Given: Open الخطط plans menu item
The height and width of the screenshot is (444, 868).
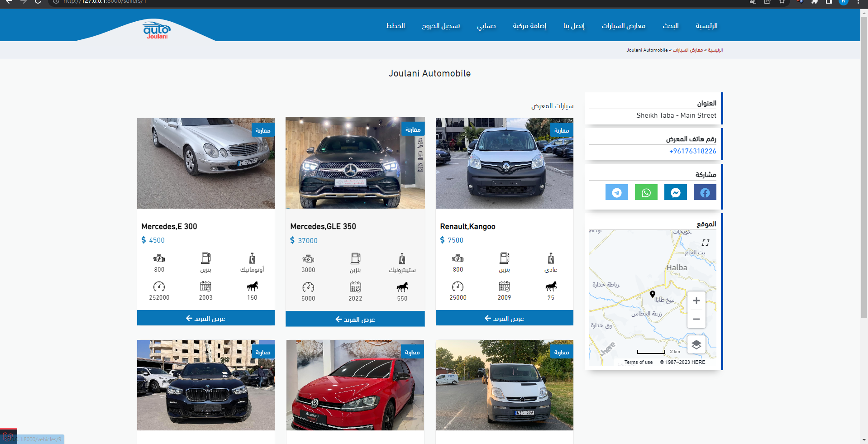Looking at the screenshot, I should 396,26.
